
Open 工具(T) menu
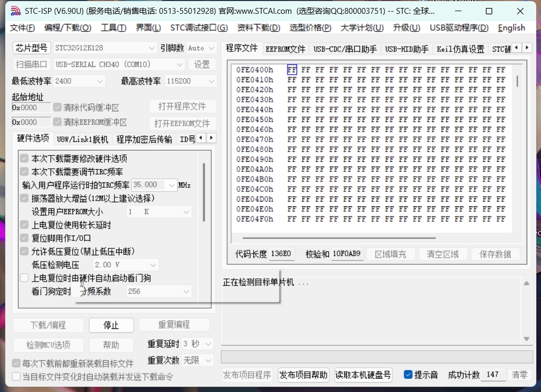tap(114, 28)
